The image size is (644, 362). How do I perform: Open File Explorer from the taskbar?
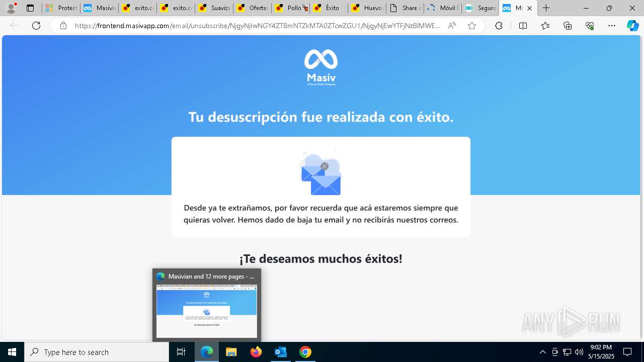click(231, 352)
